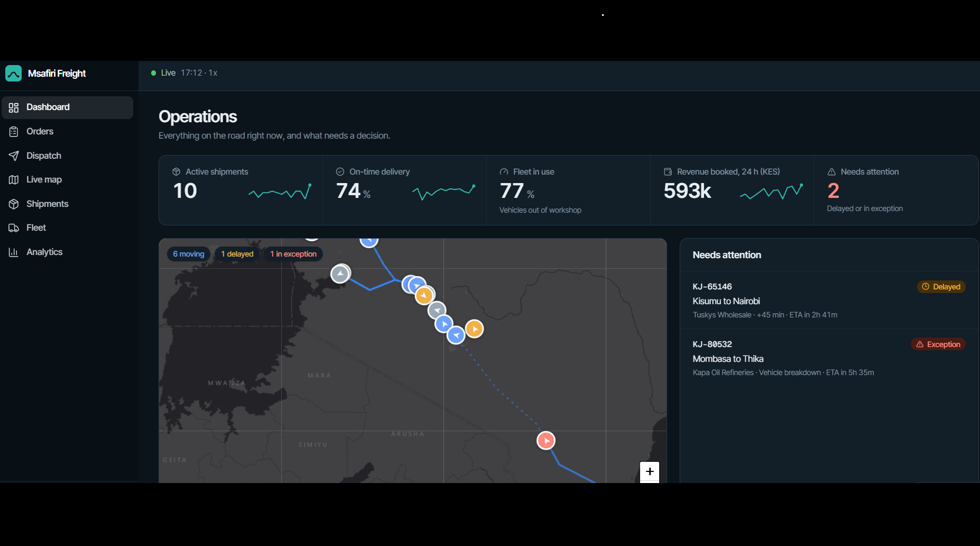Open the Revenue booked 24 h card
Screen dimensions: 980x546
(733, 190)
